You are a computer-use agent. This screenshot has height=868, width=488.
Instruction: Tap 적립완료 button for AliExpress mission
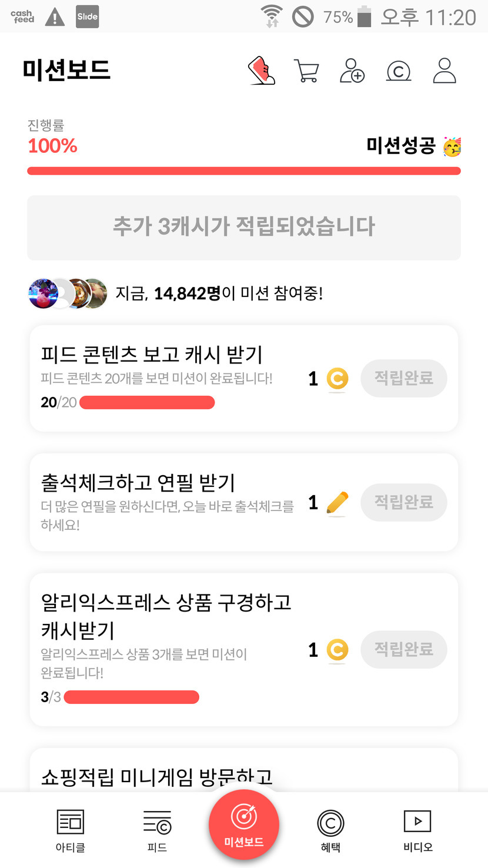[x=404, y=649]
